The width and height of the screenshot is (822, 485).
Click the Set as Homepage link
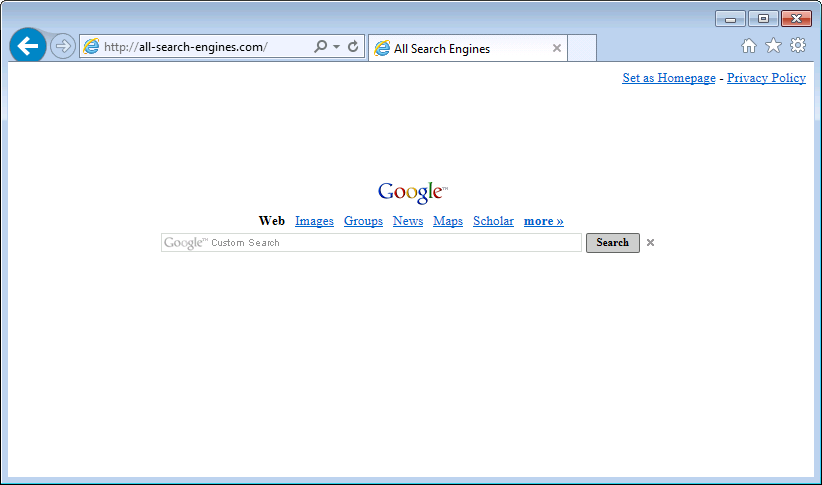[669, 78]
